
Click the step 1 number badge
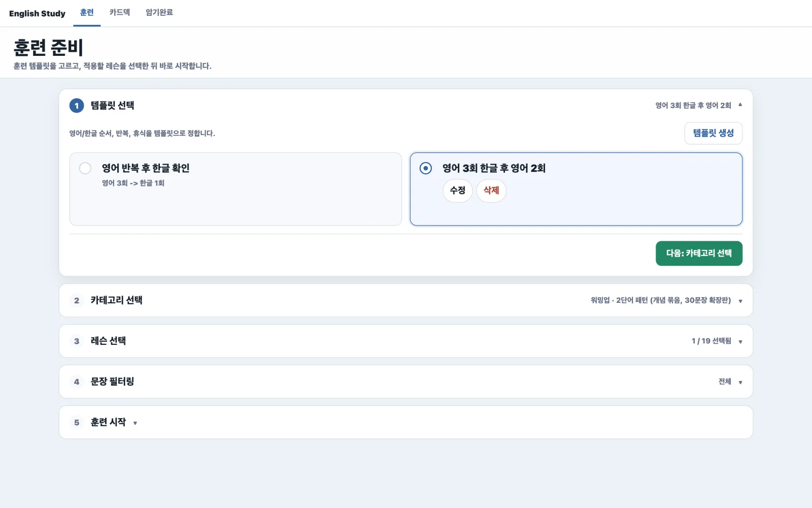tap(77, 106)
